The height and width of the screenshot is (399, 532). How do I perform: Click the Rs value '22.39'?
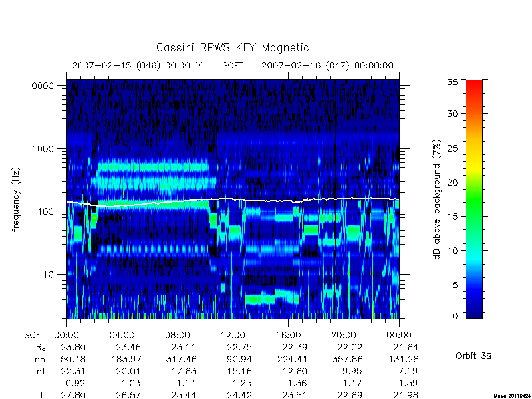coord(295,347)
